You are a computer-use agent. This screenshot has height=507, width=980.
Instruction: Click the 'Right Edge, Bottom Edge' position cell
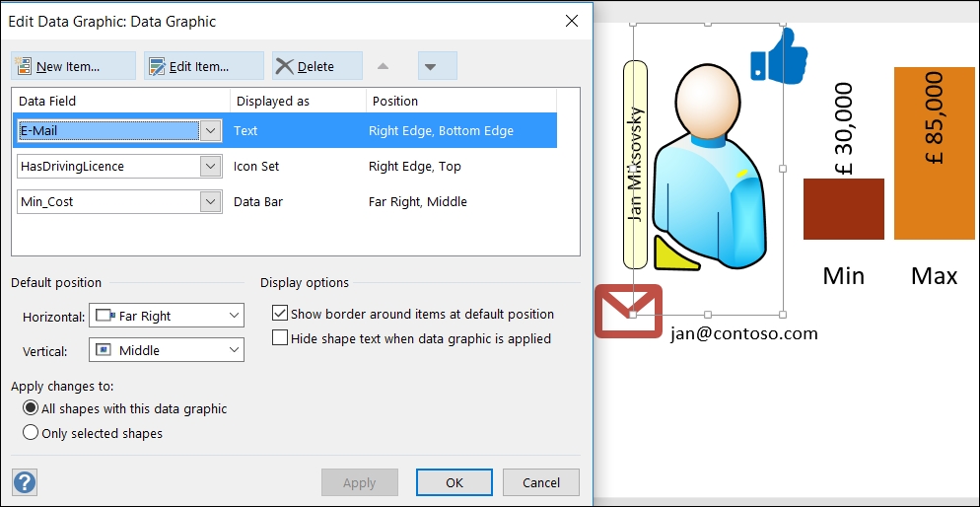(x=442, y=130)
